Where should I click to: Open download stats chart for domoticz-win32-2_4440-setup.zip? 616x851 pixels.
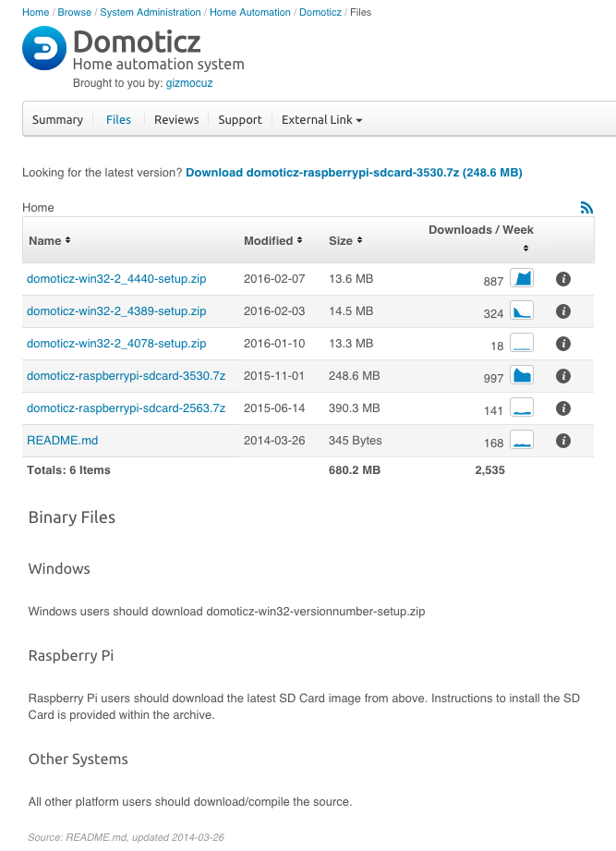(522, 278)
